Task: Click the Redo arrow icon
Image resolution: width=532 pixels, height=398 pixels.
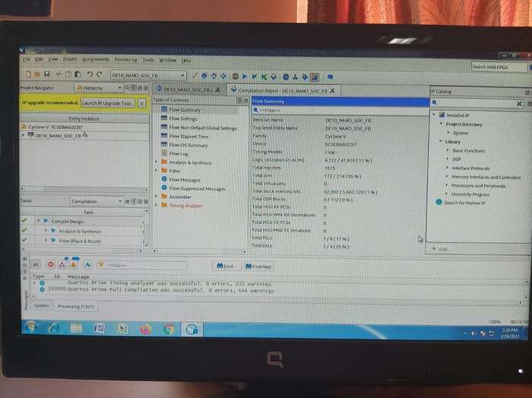Action: pyautogui.click(x=100, y=74)
